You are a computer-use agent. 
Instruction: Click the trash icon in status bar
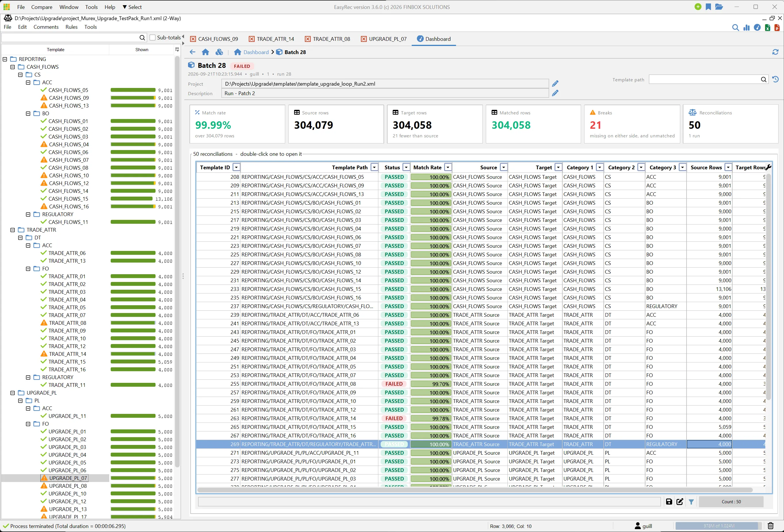point(771,526)
